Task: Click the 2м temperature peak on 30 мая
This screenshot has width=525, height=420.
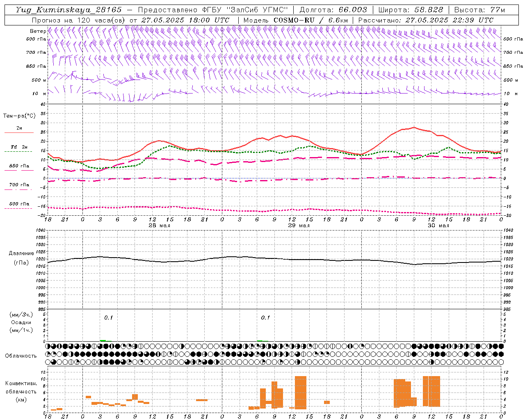Action: (x=414, y=127)
